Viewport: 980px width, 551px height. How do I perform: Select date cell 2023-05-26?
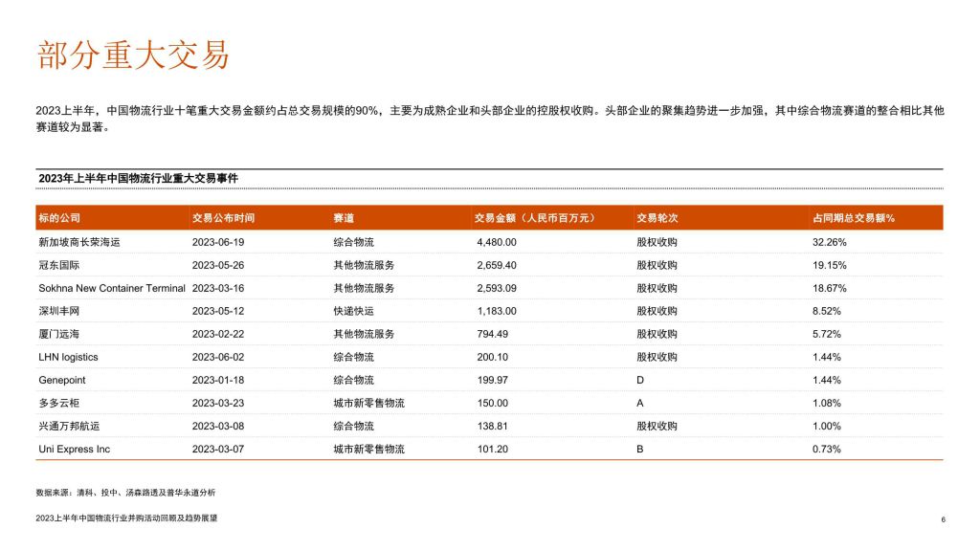click(x=218, y=265)
